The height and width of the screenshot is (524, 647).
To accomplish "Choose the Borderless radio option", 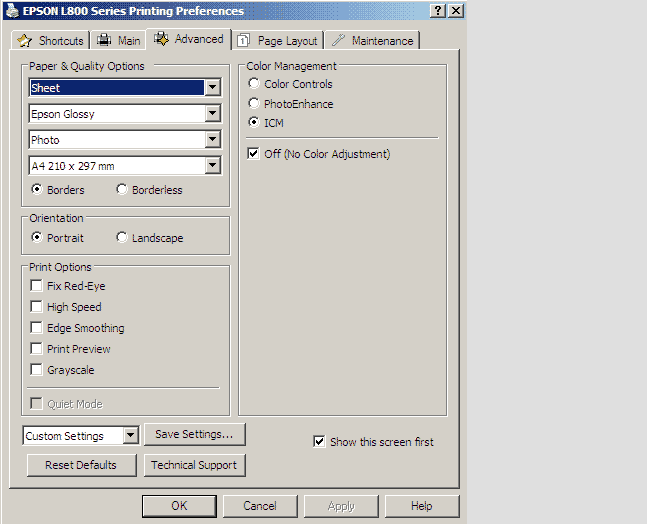I will [x=122, y=190].
